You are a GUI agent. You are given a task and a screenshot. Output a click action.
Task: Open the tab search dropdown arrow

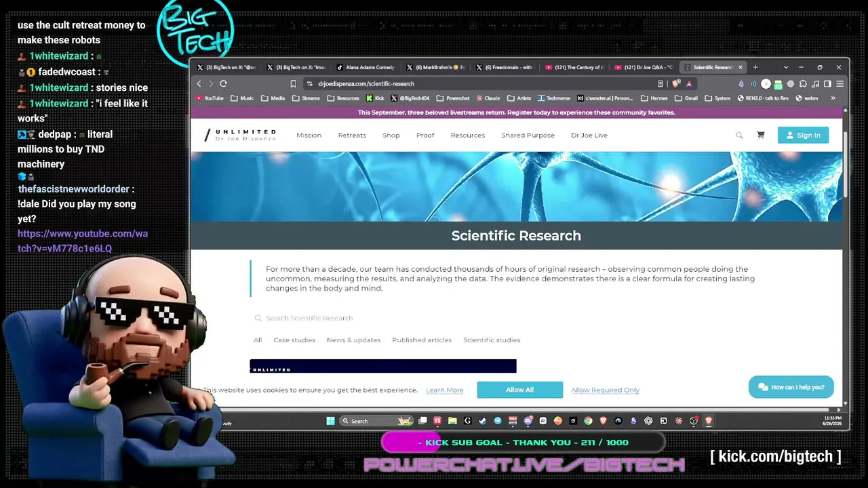point(786,67)
